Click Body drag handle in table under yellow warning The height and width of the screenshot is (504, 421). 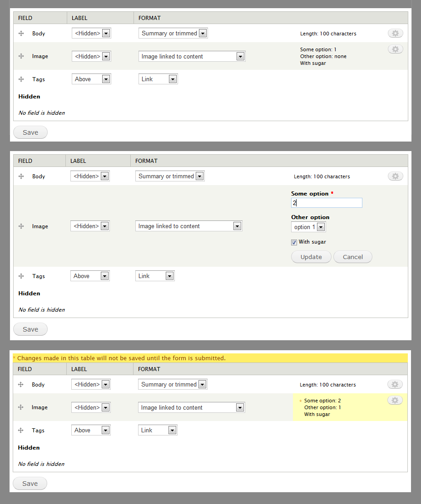[21, 385]
